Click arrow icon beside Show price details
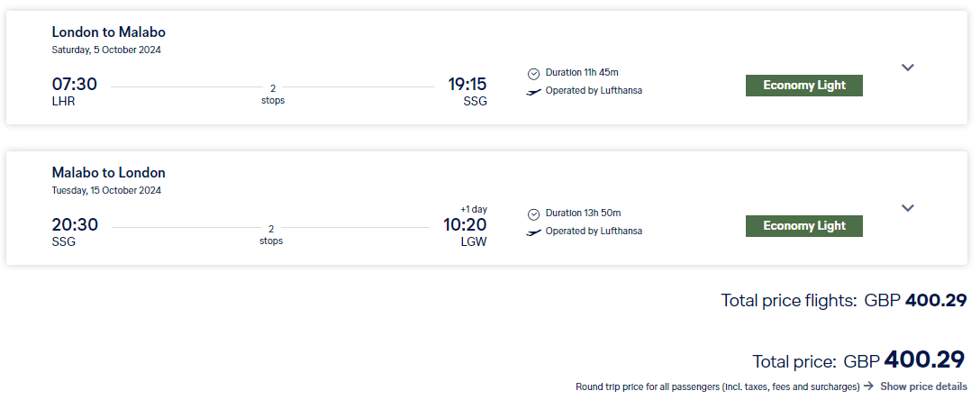The image size is (980, 400). [x=868, y=386]
